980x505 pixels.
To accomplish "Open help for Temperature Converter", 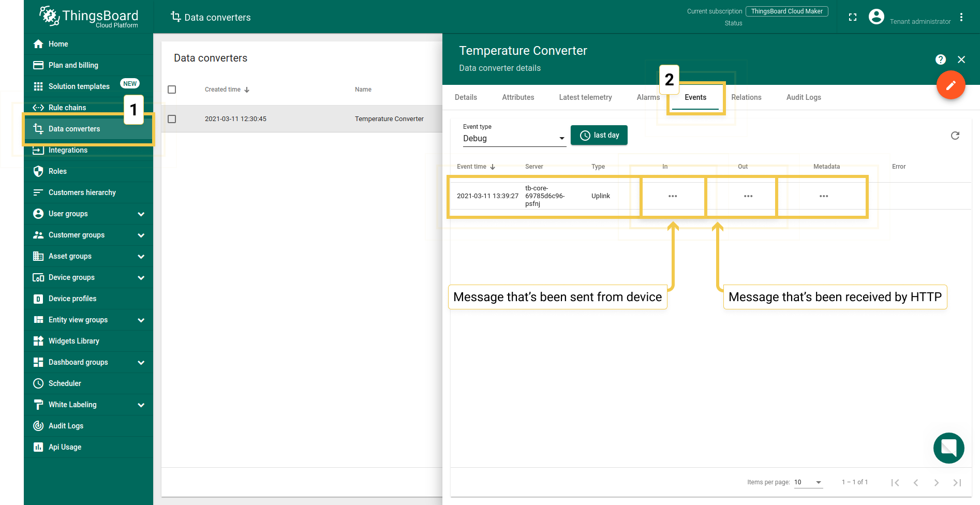I will tap(941, 60).
